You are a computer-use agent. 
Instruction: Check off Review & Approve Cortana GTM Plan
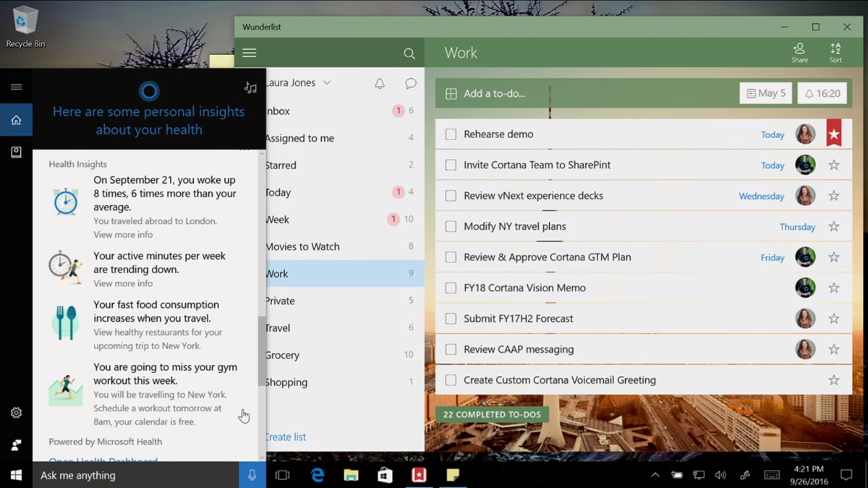451,257
